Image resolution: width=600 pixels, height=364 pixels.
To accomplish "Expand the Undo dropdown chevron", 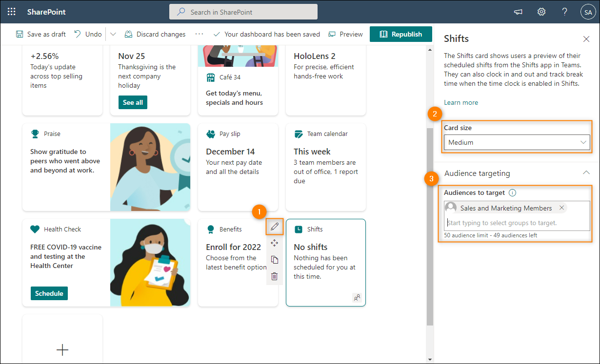I will pos(113,34).
